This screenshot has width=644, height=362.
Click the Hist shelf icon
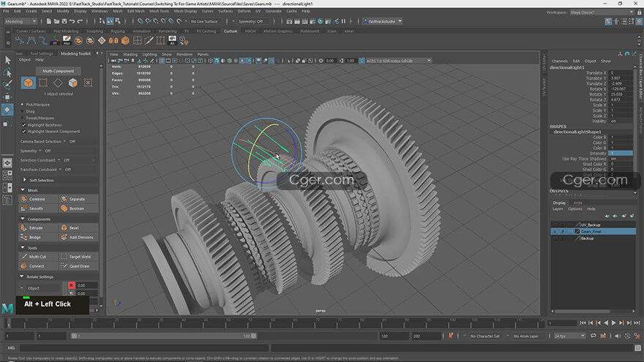[67, 41]
